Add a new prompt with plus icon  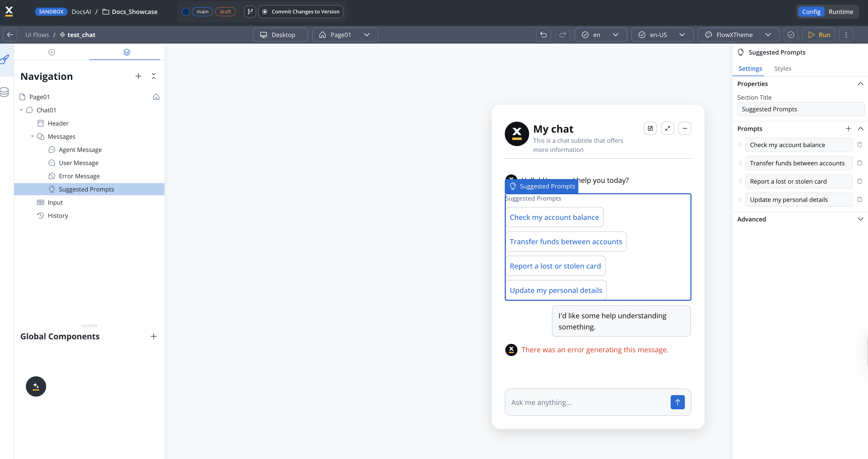pyautogui.click(x=848, y=129)
